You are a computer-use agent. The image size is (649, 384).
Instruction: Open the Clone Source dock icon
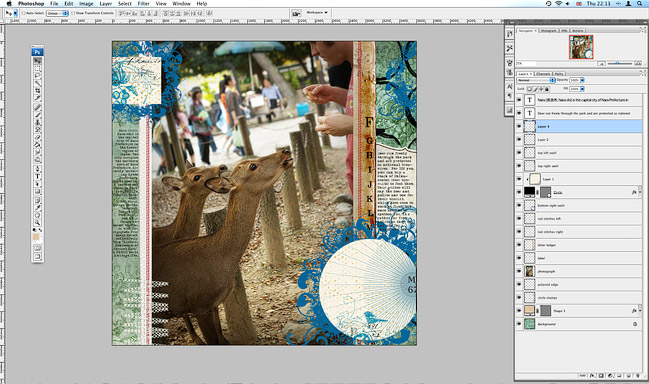coord(510,72)
